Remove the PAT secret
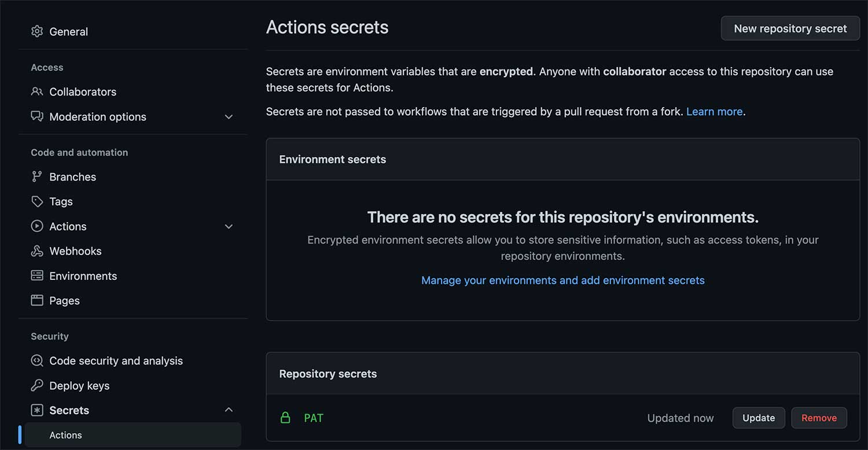The height and width of the screenshot is (450, 868). tap(819, 418)
